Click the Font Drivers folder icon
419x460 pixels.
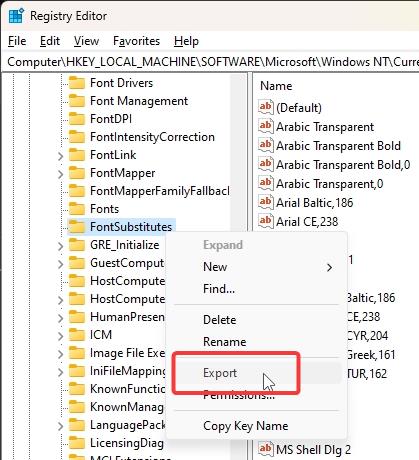(x=77, y=83)
